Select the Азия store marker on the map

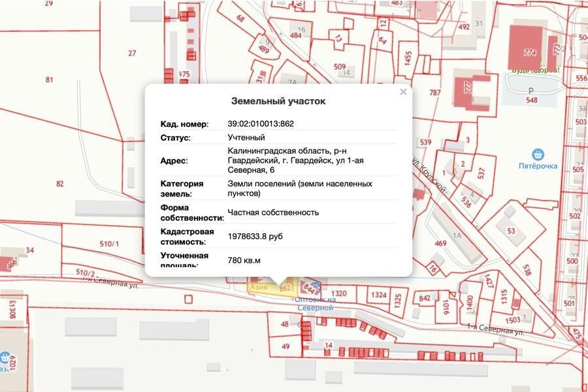click(259, 286)
